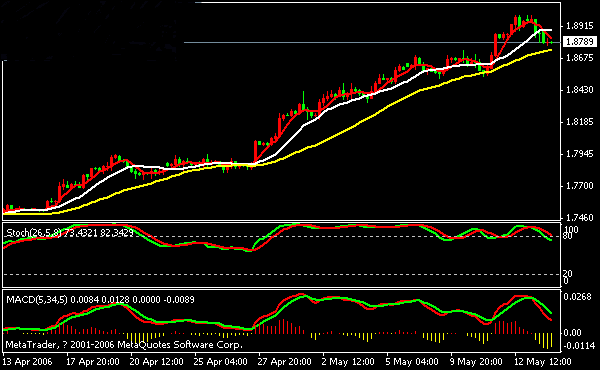
Task: Click the 1.7700 price axis label
Action: click(579, 186)
